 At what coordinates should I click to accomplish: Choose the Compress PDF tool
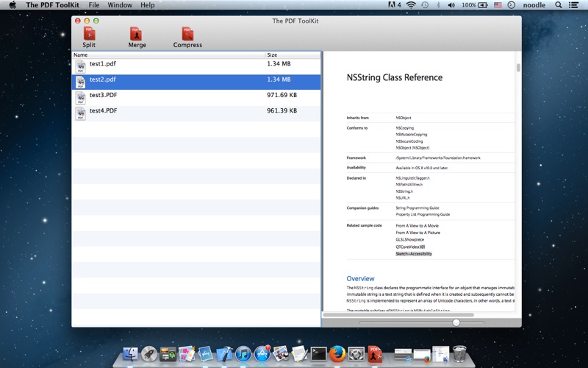pyautogui.click(x=187, y=38)
